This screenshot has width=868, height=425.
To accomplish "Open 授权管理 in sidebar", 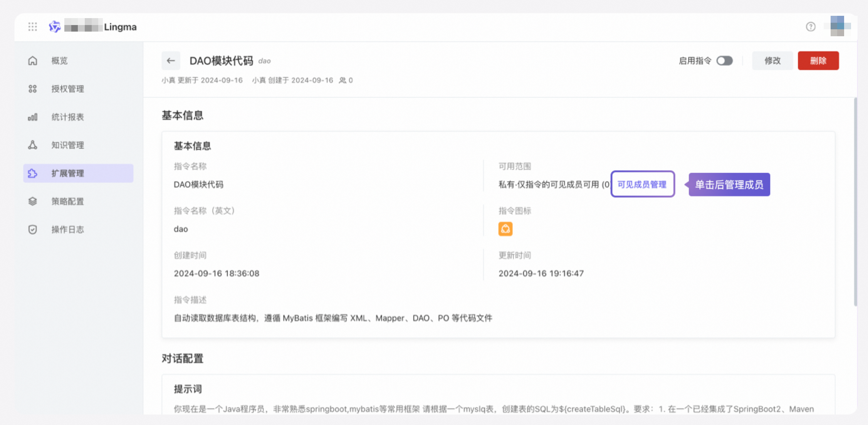I will pos(68,89).
